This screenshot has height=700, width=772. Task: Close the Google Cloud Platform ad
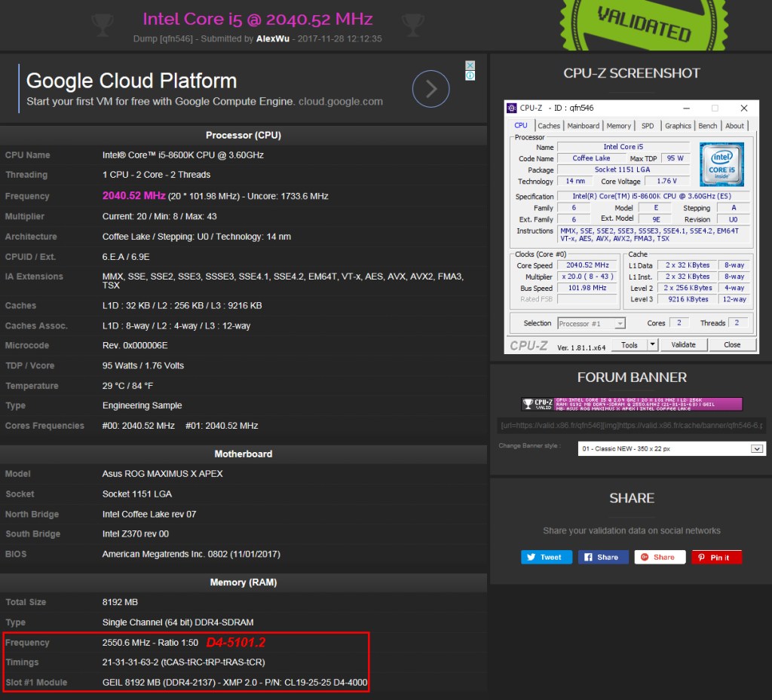470,66
